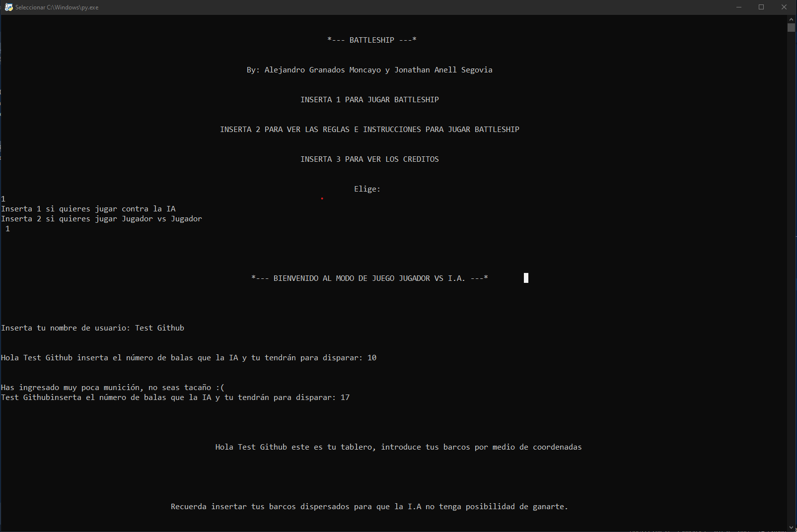Click the entered value 1 below the mode options

coord(8,228)
